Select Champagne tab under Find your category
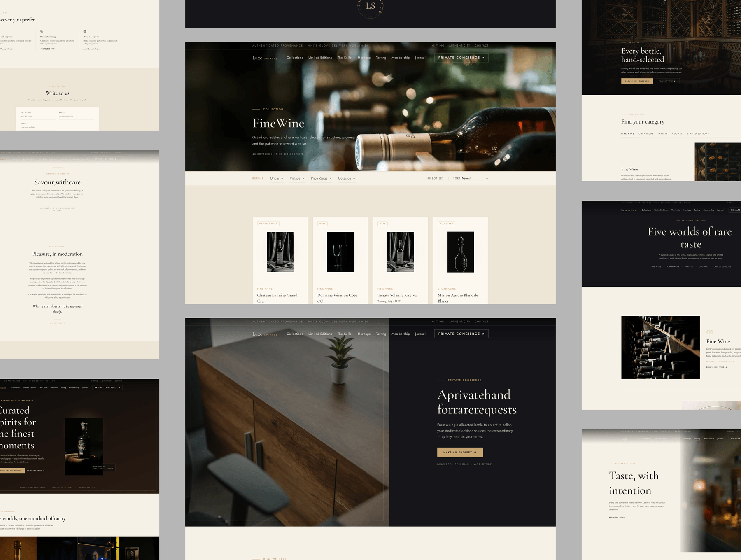741x560 pixels. coord(646,133)
